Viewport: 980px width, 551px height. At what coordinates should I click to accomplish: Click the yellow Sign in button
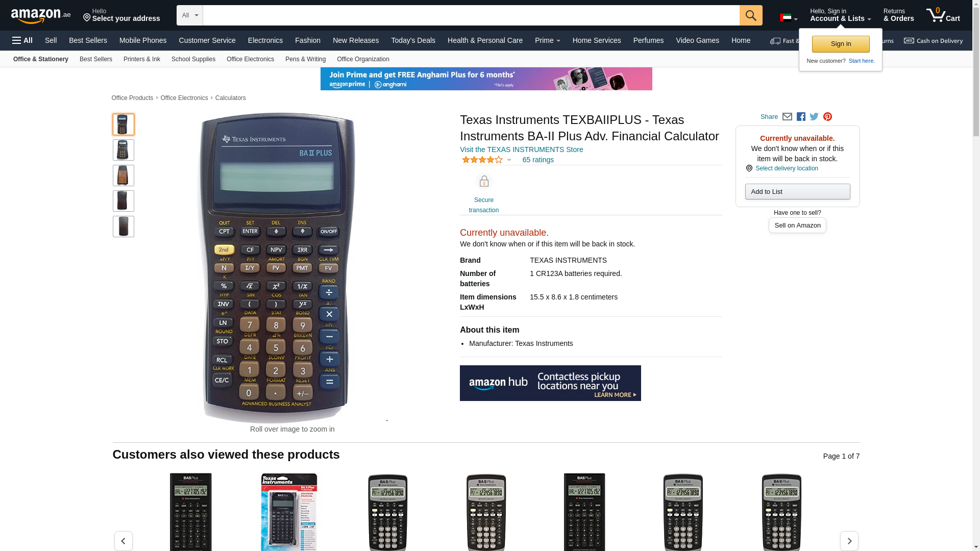(841, 44)
